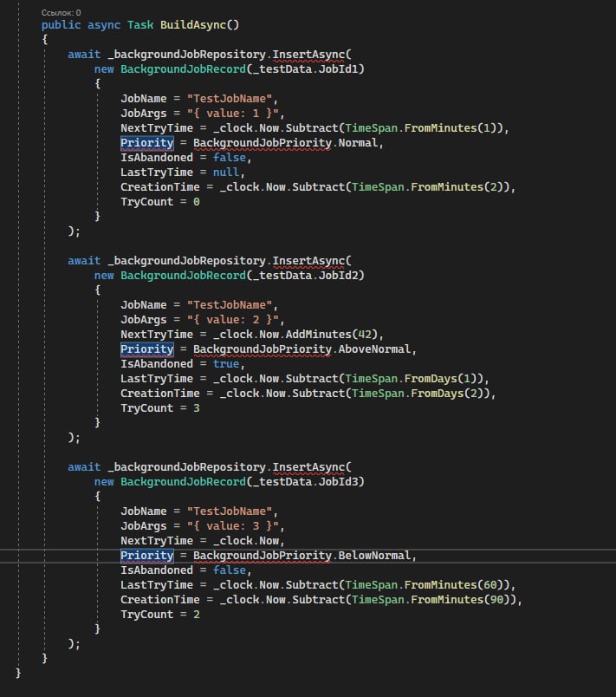Viewport: 616px width, 697px height.
Task: Click the JobId3 identifier
Action: tap(338, 481)
